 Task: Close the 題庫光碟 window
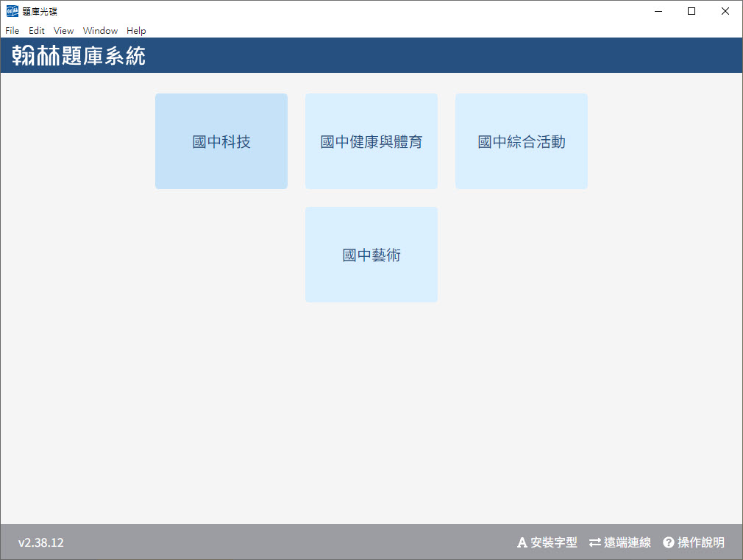(x=725, y=11)
